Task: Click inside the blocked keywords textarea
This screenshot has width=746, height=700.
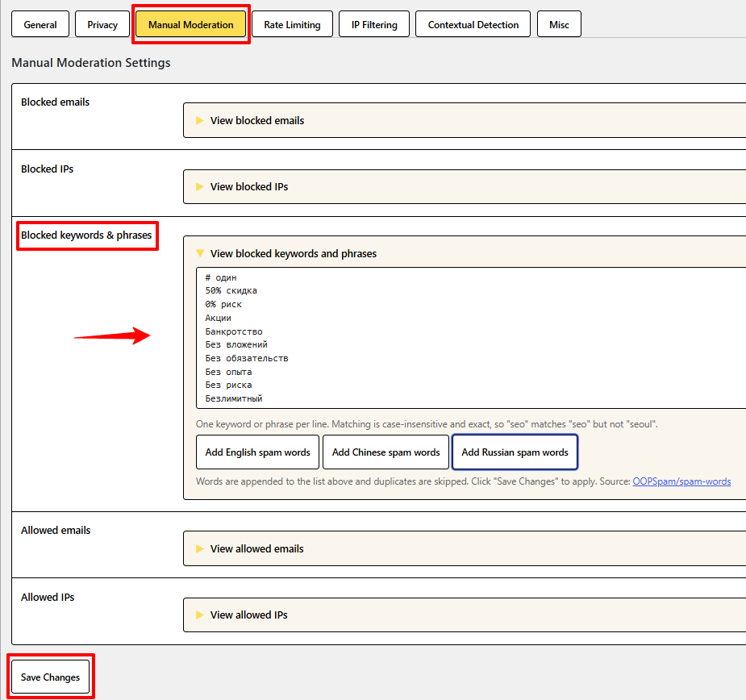Action: point(471,338)
